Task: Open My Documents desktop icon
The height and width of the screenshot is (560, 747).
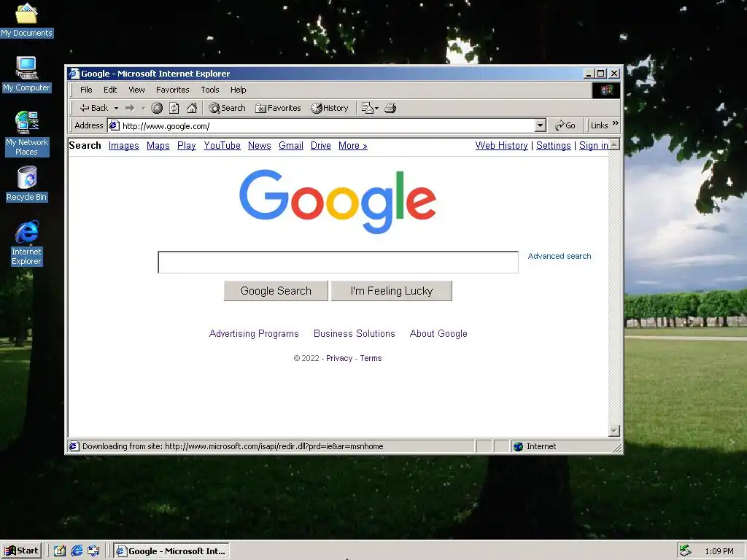Action: (27, 20)
